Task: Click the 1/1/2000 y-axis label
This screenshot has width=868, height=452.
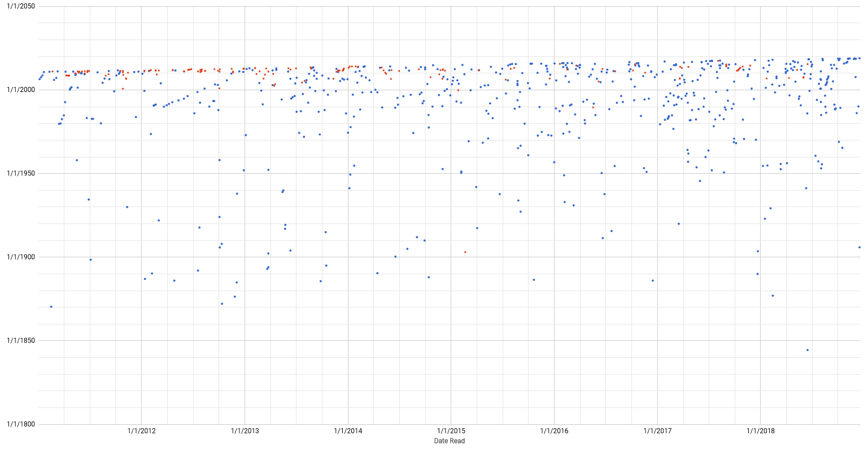Action: click(x=20, y=90)
